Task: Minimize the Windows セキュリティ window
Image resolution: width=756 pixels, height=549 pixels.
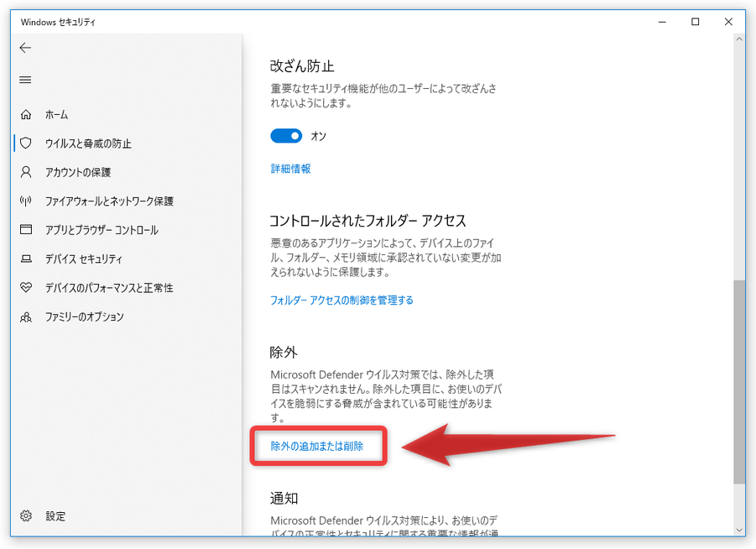Action: click(662, 22)
